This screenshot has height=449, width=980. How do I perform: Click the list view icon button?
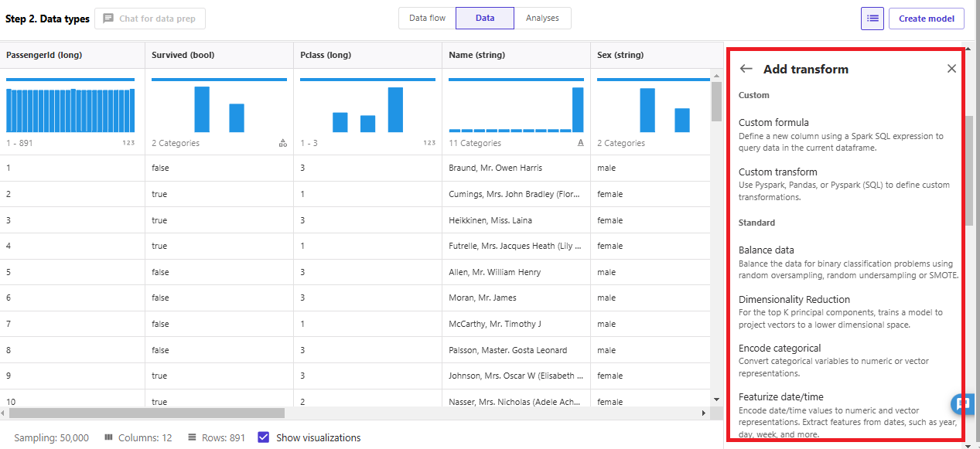point(872,19)
